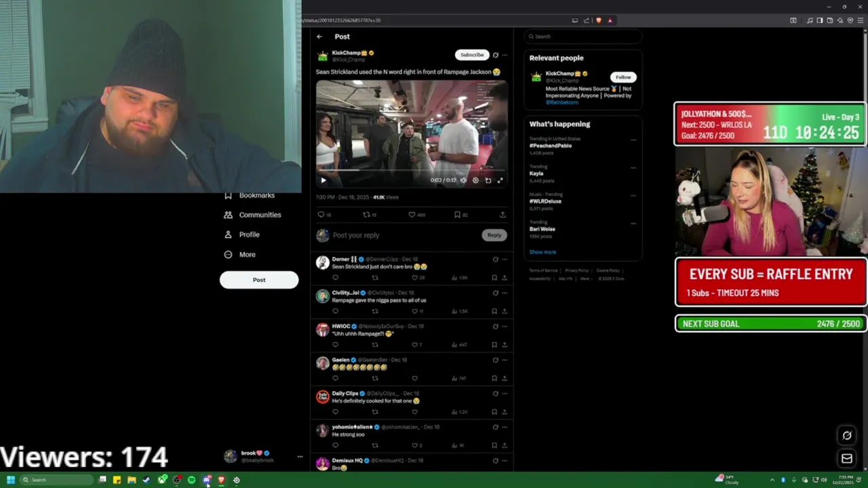Open Steam from taskbar
The height and width of the screenshot is (488, 868).
click(x=146, y=480)
